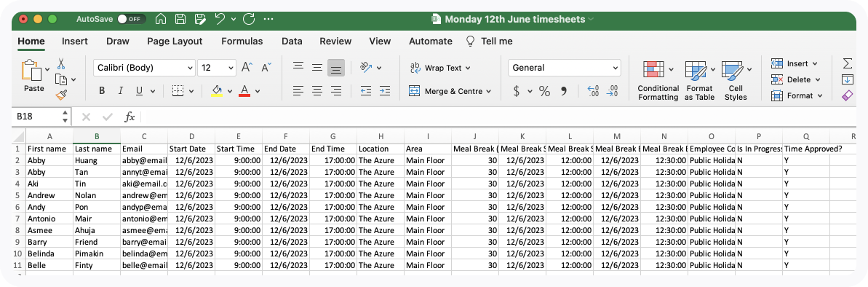Open the more options ellipsis in title bar
The image size is (868, 287).
[268, 19]
